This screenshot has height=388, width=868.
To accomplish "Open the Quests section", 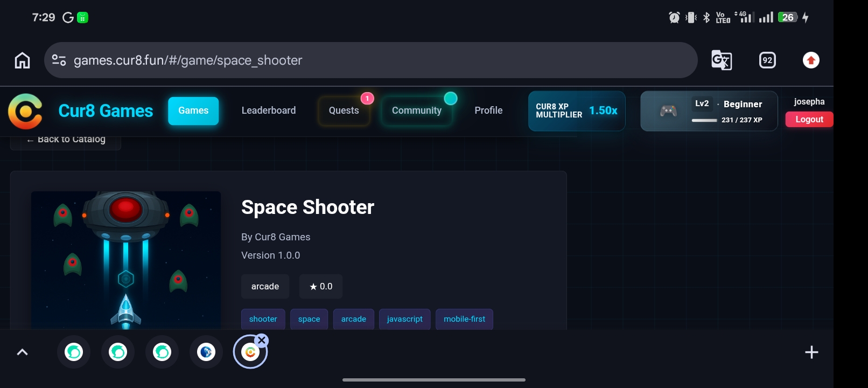I will tap(344, 110).
